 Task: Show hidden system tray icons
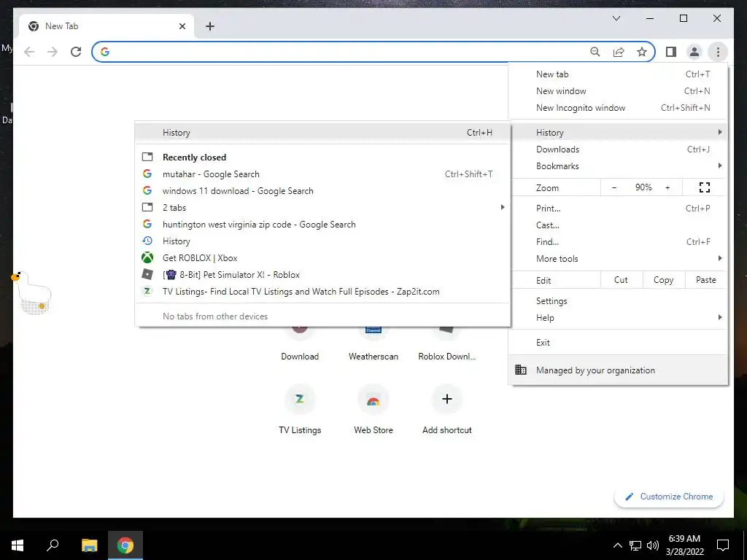click(617, 545)
